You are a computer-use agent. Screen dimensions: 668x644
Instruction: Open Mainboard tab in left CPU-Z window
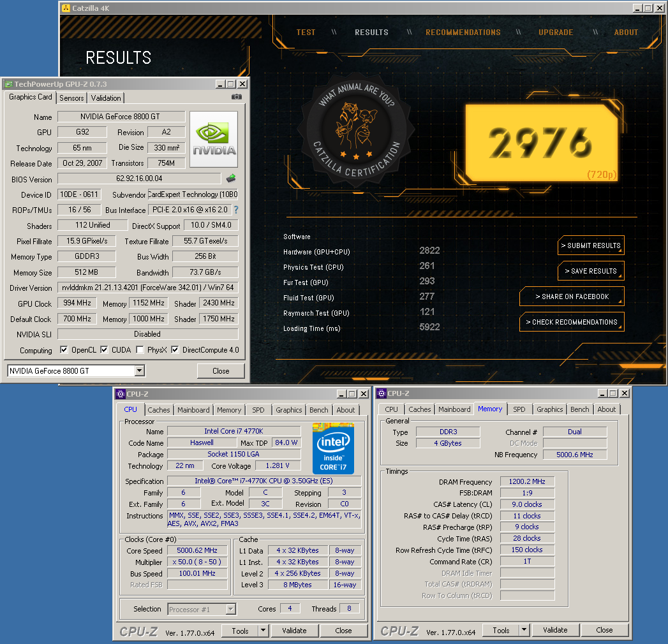[193, 410]
